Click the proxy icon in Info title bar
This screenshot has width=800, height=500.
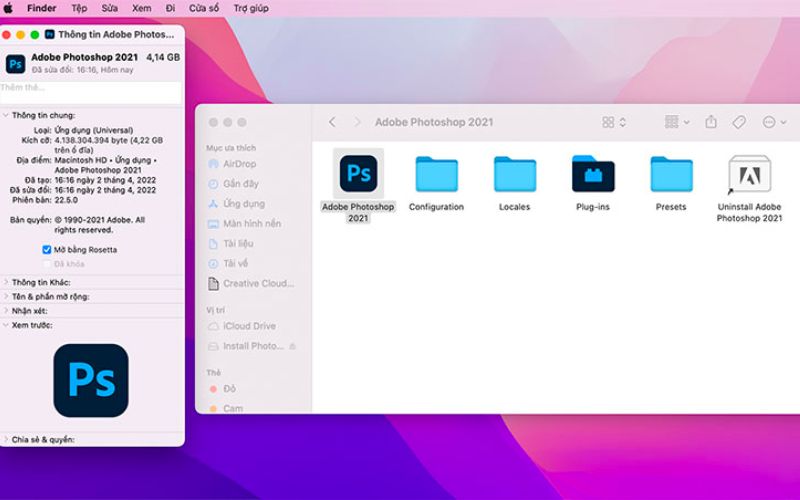click(x=49, y=35)
